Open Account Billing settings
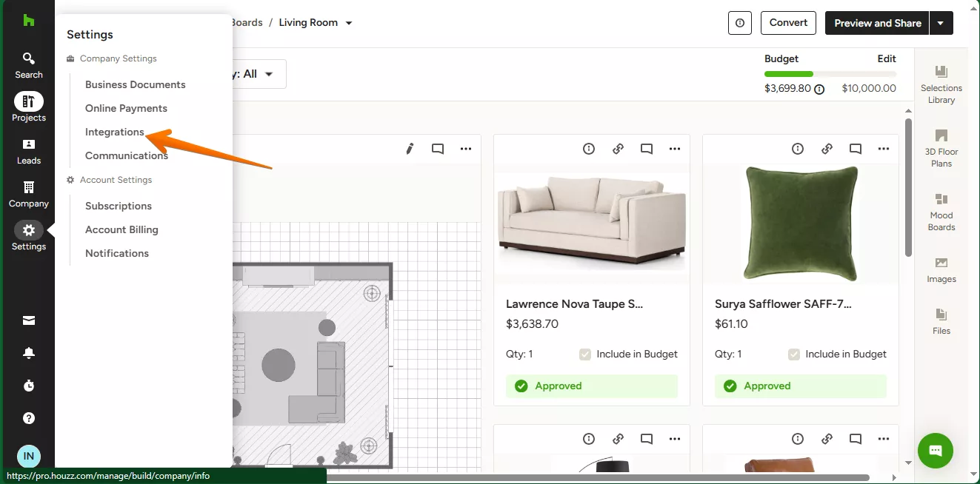Screen dimensions: 980x484 [121, 229]
